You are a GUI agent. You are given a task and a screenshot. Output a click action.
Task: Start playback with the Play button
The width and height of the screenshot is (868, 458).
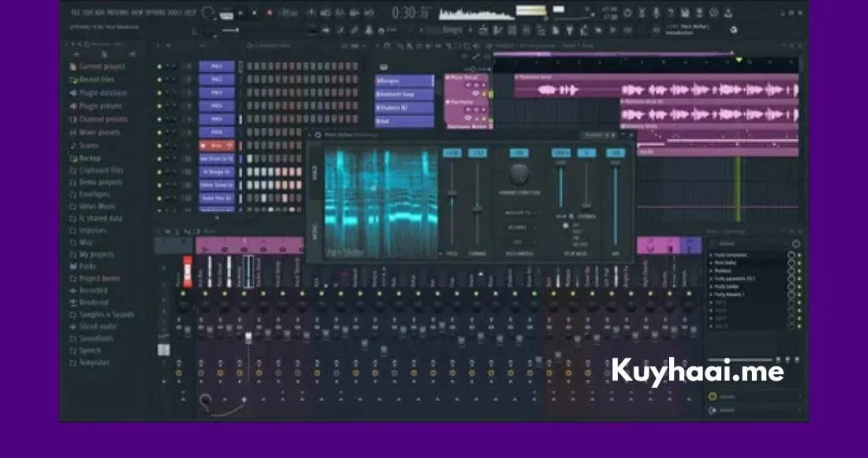tap(241, 13)
